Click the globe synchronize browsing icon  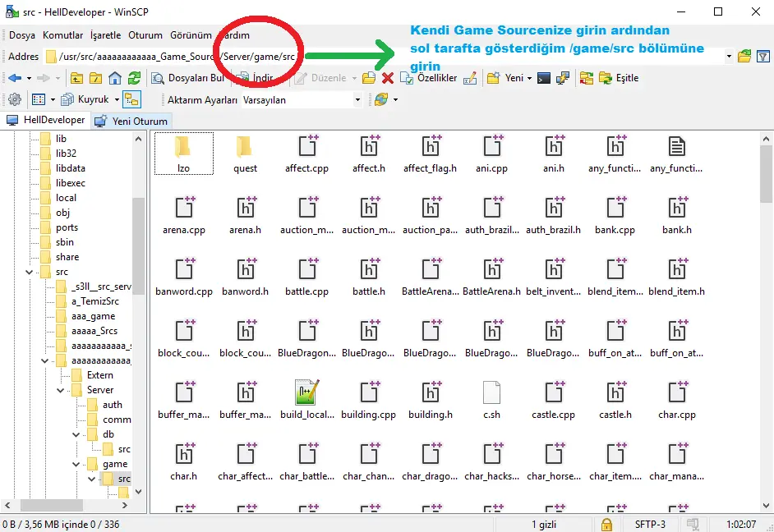coord(381,99)
